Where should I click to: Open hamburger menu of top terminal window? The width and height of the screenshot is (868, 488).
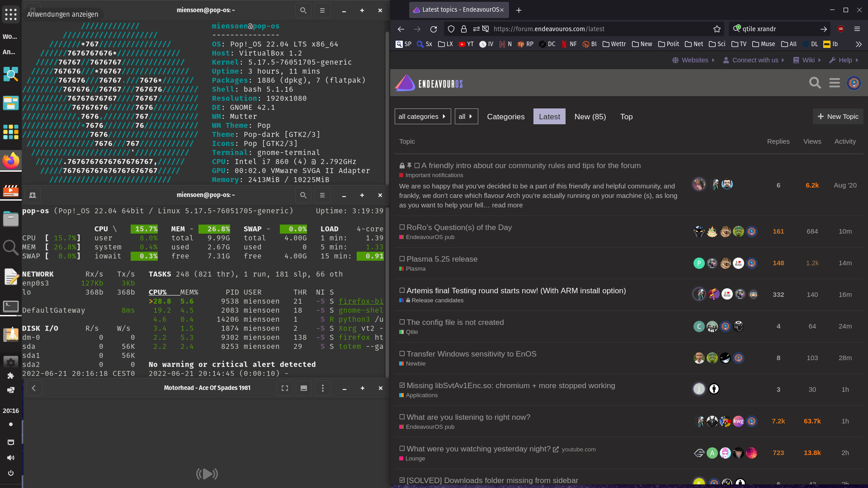322,10
